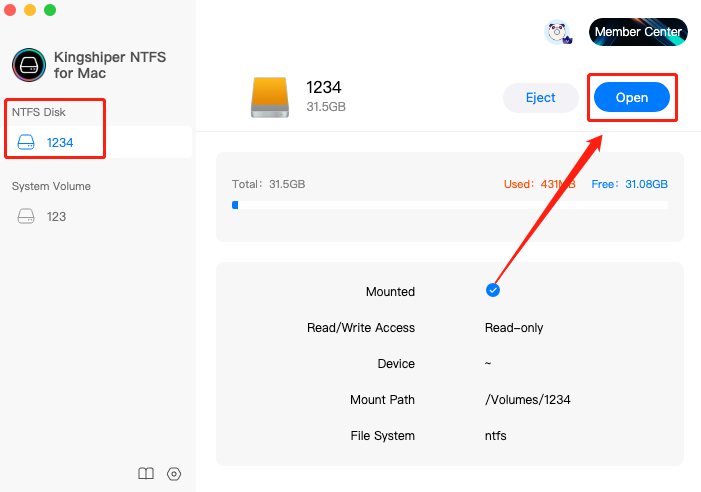Click the NTFS Disk section header

click(38, 112)
